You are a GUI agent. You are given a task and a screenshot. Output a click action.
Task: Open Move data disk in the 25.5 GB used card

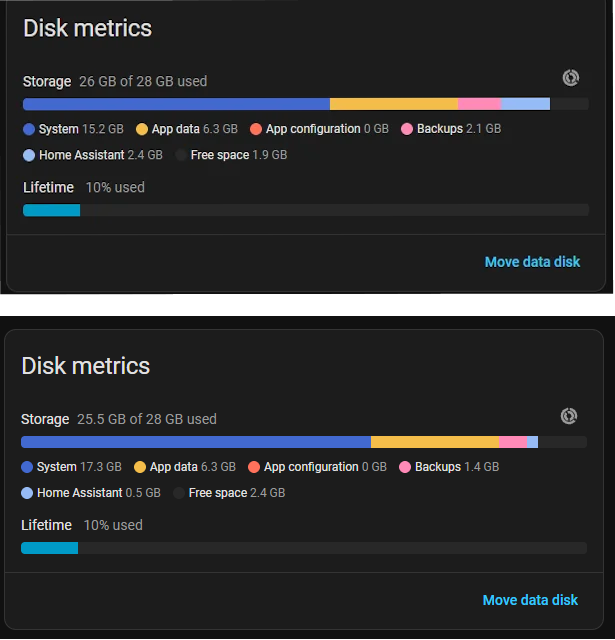pyautogui.click(x=530, y=600)
